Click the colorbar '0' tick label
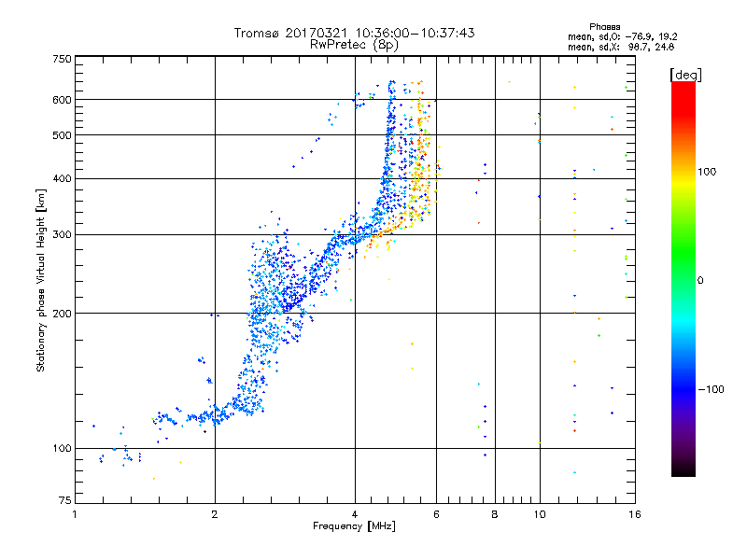The height and width of the screenshot is (560, 747). tap(700, 281)
